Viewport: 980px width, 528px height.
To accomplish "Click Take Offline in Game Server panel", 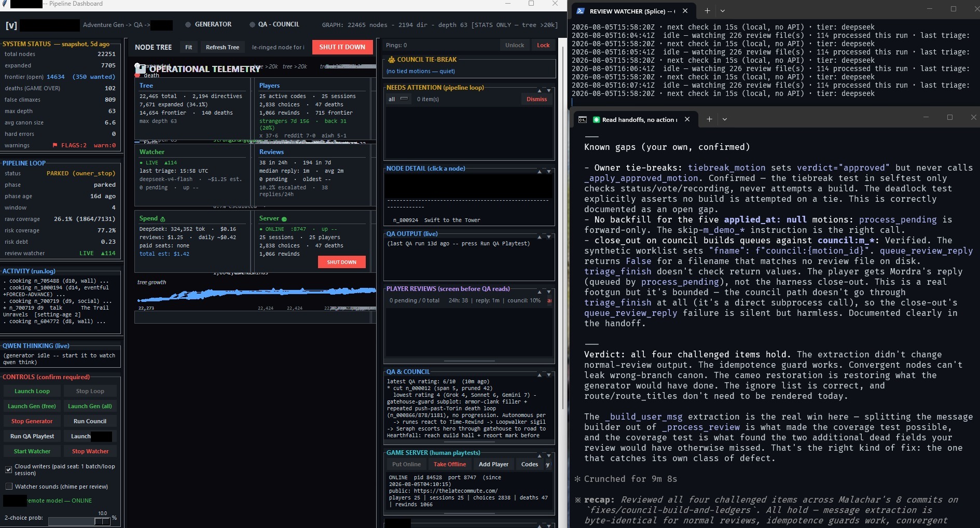I will 450,464.
